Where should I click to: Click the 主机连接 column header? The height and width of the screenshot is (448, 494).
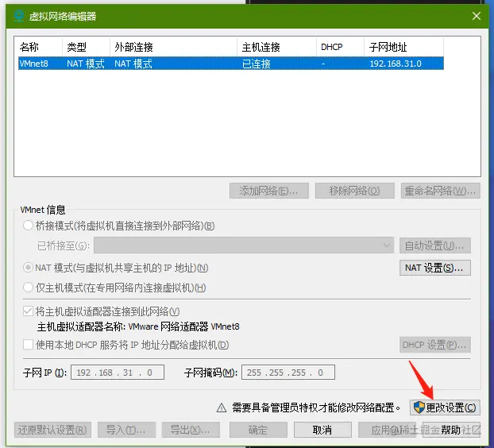click(276, 47)
